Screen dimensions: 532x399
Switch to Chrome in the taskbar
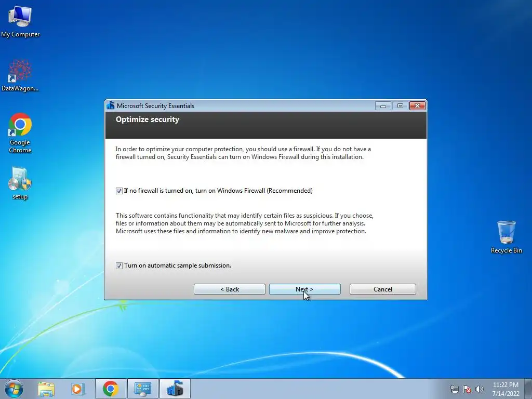111,389
